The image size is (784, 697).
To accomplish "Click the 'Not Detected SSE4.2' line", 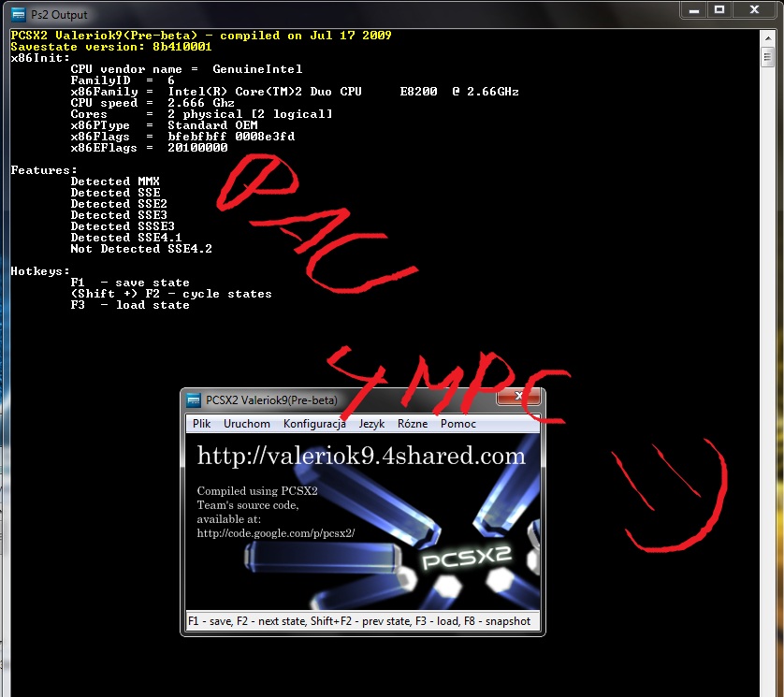I will tap(141, 249).
